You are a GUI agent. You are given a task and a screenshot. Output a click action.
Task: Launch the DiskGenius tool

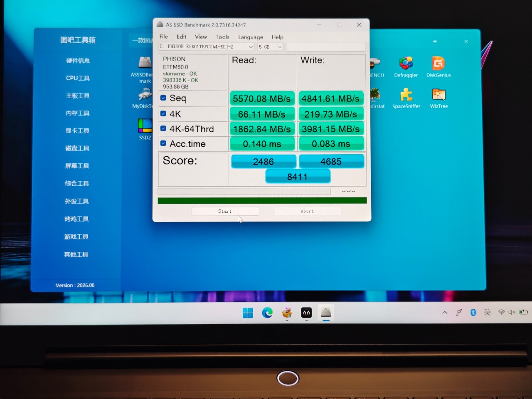[438, 63]
